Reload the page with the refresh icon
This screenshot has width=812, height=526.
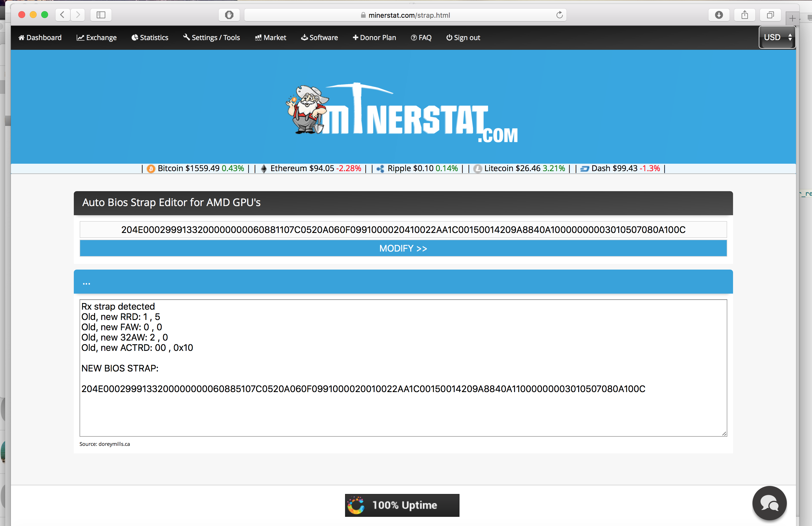pos(559,15)
